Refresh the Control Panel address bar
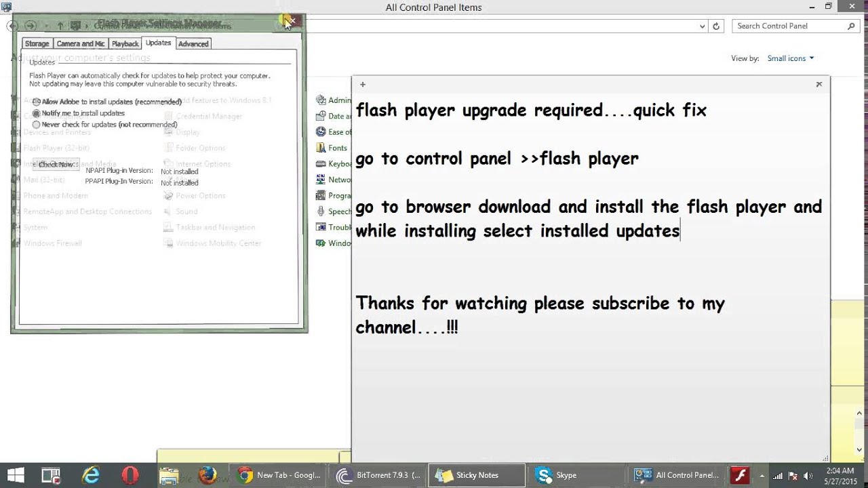 [716, 26]
